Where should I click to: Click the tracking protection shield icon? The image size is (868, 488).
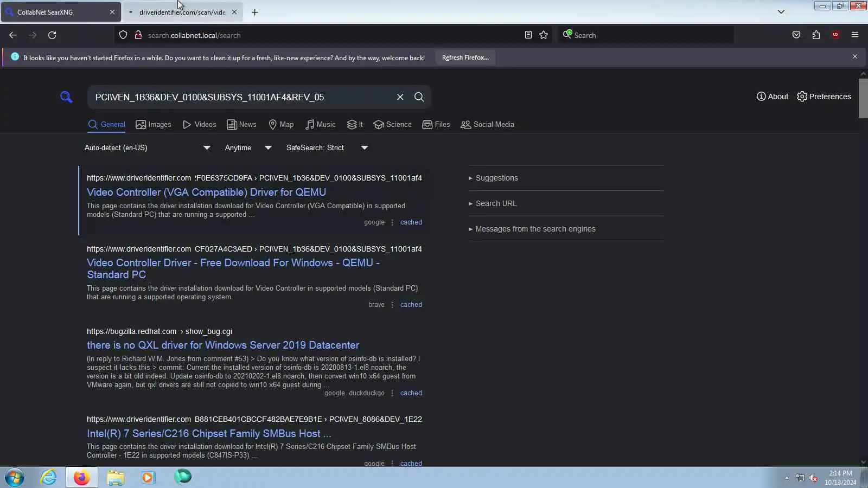tap(123, 35)
